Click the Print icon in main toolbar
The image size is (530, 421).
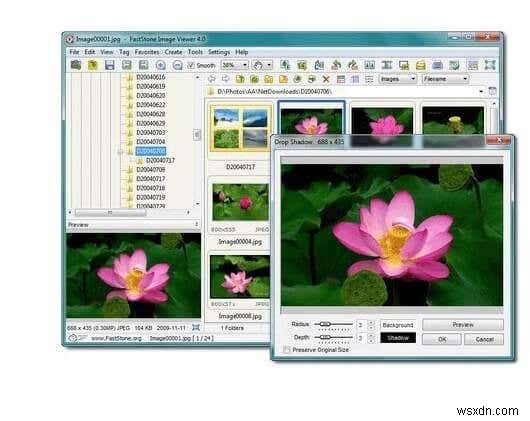[437, 65]
